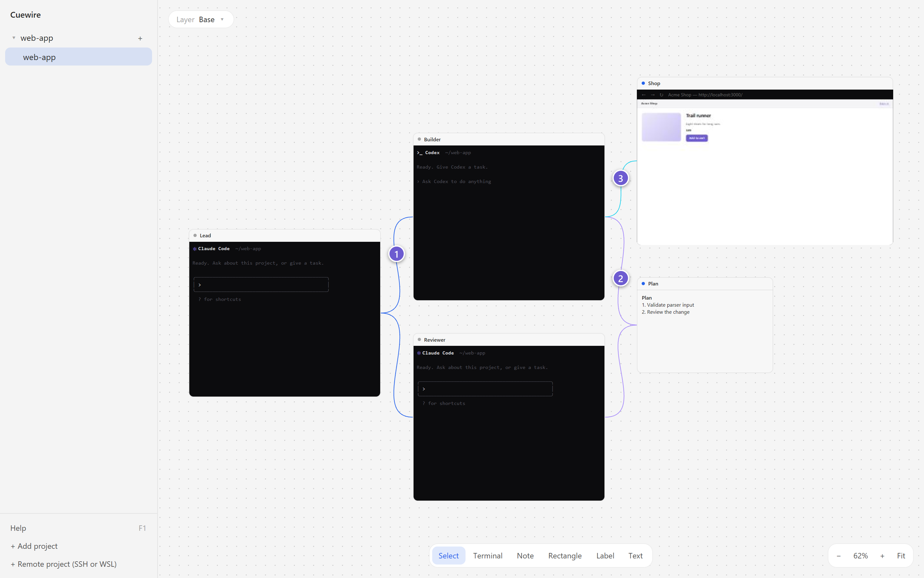Screen dimensions: 924x578
Task: Focus the Reviewer terminal prompt input
Action: 485,389
